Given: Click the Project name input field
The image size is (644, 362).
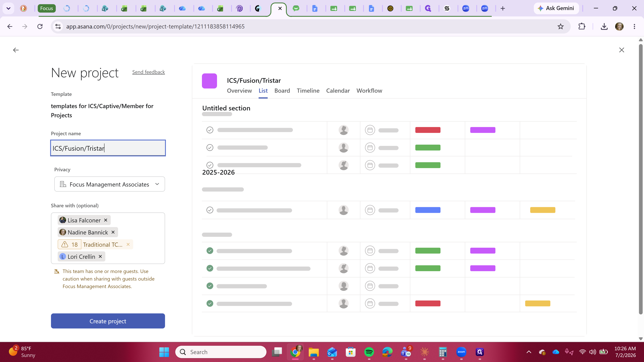Looking at the screenshot, I should (108, 148).
